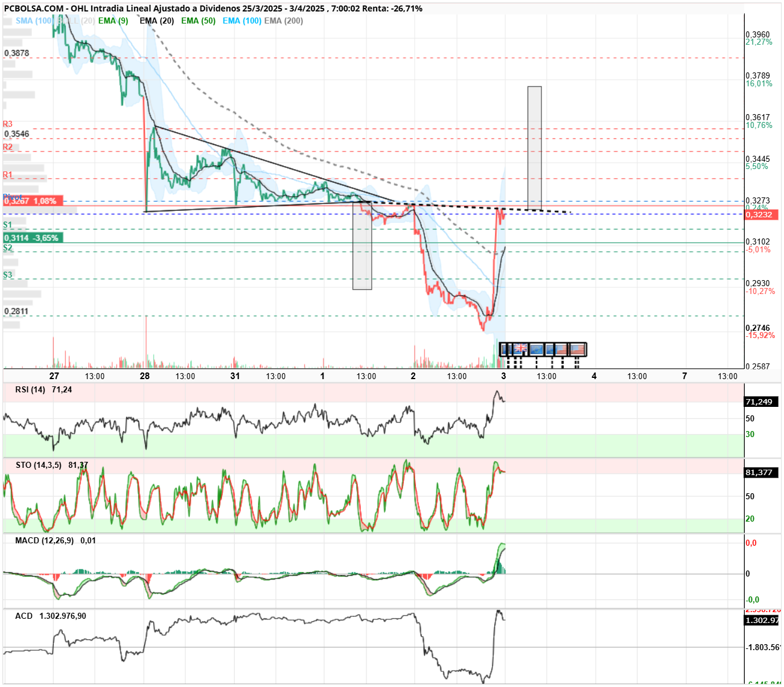The height and width of the screenshot is (687, 784).
Task: Click the rightmost US flag event marker
Action: tap(578, 349)
